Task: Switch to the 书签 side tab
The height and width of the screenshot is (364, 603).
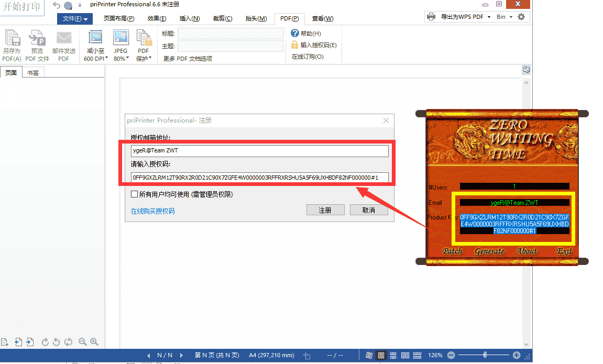Action: point(33,72)
